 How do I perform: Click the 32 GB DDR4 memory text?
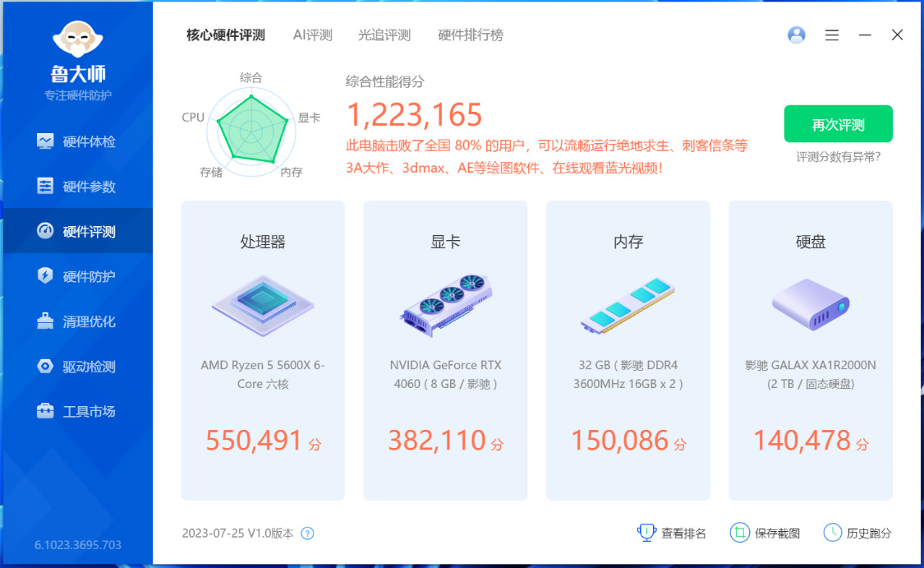coord(627,374)
